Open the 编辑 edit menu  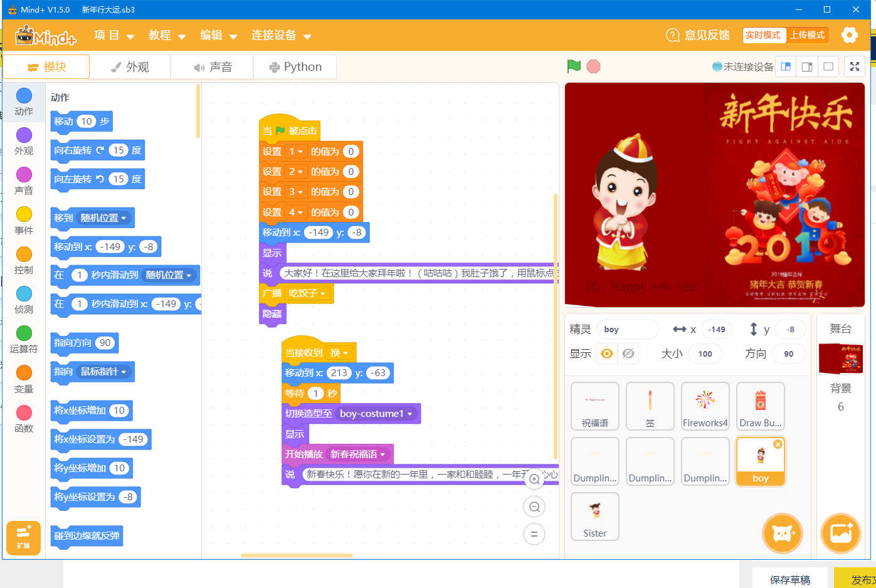(218, 36)
